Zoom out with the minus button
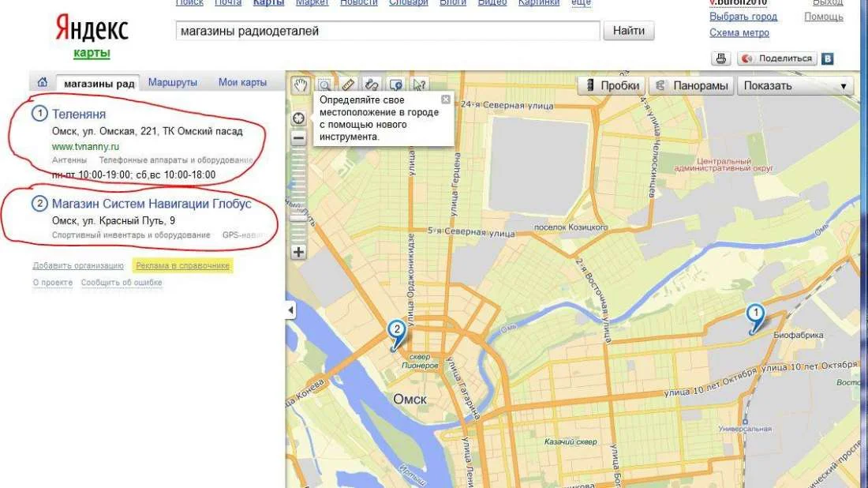Image resolution: width=868 pixels, height=488 pixels. [298, 138]
